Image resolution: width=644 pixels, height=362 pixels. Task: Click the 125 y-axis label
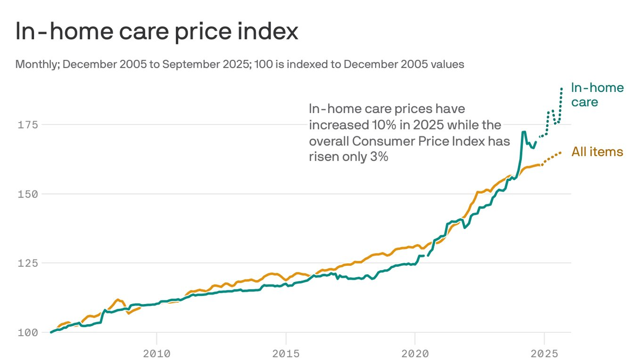point(28,263)
